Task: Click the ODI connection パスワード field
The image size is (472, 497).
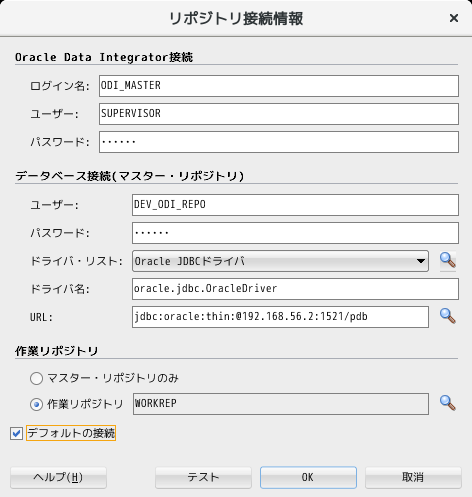Action: (x=279, y=142)
